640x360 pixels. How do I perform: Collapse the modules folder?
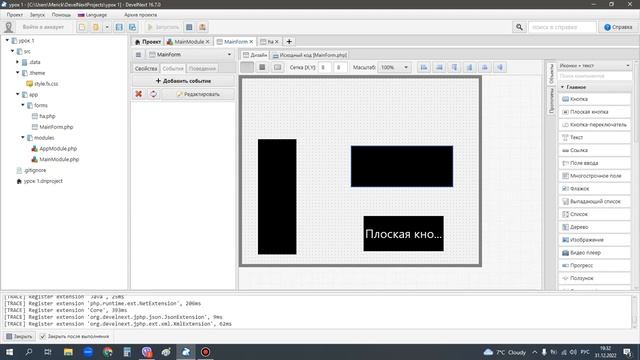23,138
